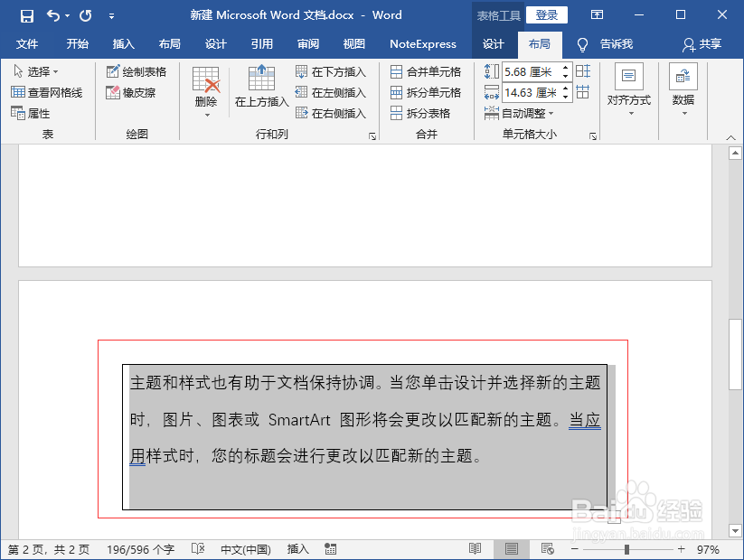Open 行和列 dialog launcher

(372, 136)
